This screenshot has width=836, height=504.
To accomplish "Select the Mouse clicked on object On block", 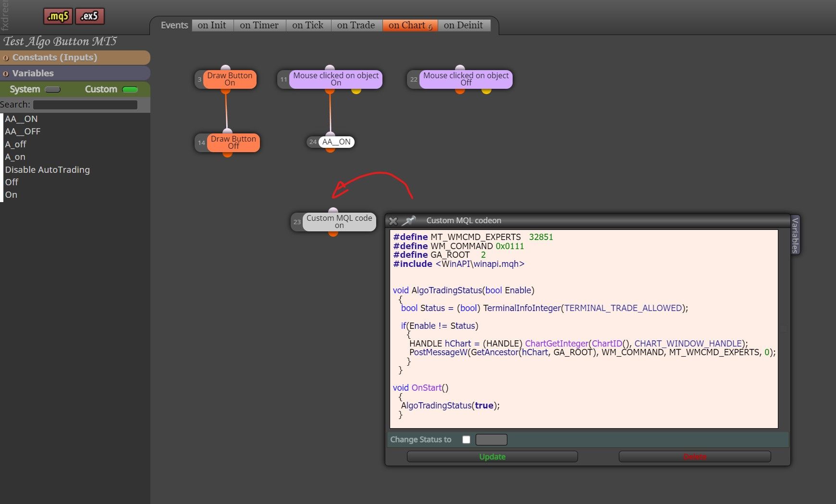I will point(335,79).
